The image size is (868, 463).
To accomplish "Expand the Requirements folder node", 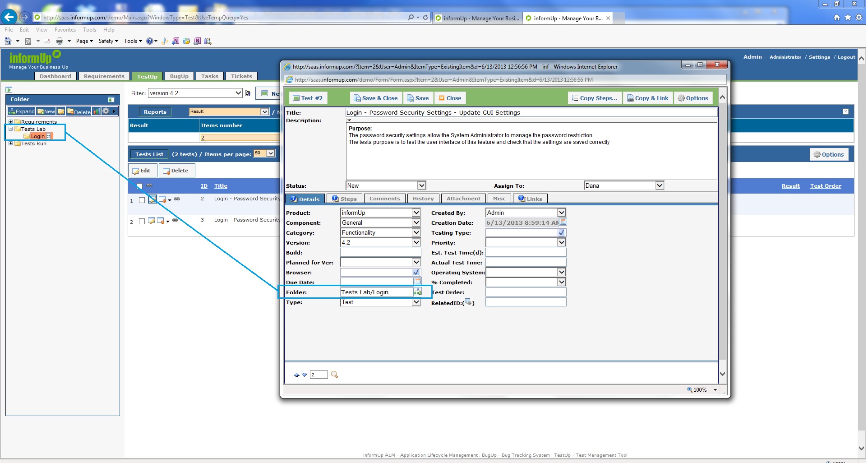I will tap(10, 122).
